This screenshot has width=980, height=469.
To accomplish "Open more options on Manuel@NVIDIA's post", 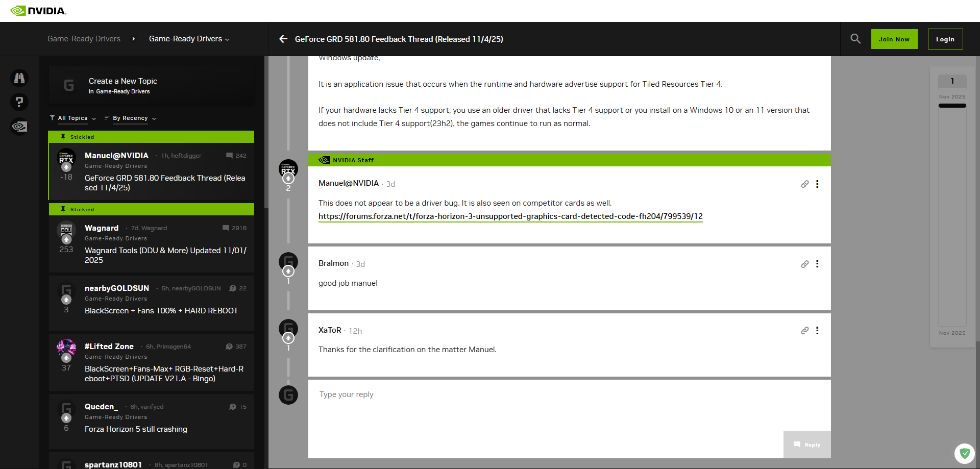I will click(x=817, y=184).
